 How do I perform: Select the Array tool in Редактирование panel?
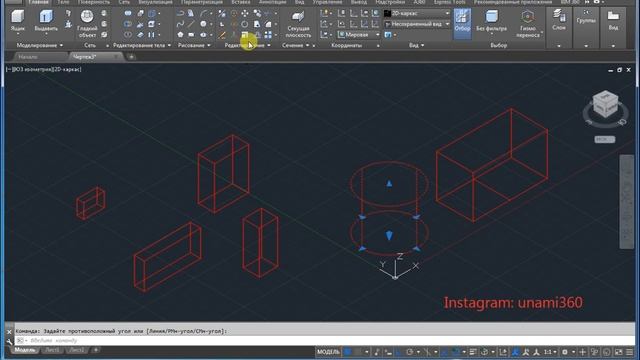coord(268,35)
